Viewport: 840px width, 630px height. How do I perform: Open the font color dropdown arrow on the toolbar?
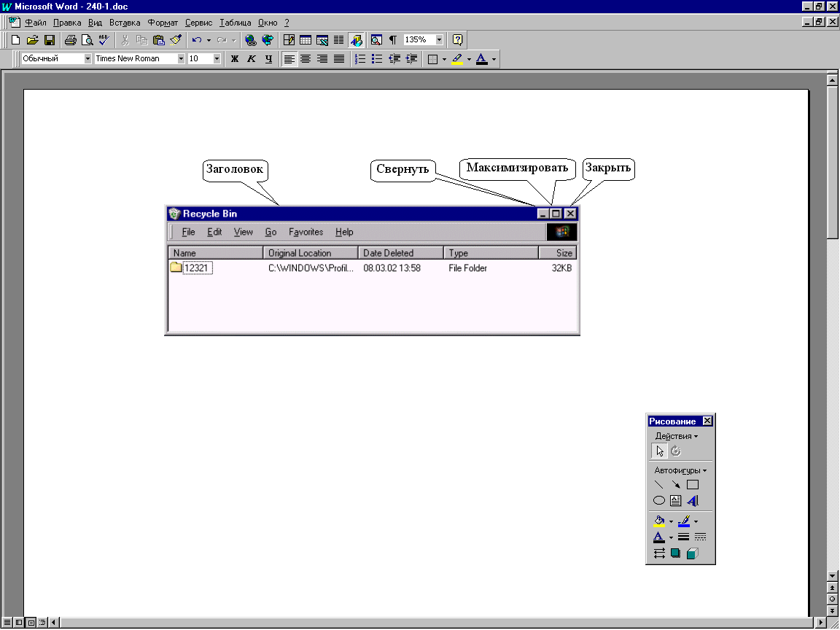click(x=494, y=59)
